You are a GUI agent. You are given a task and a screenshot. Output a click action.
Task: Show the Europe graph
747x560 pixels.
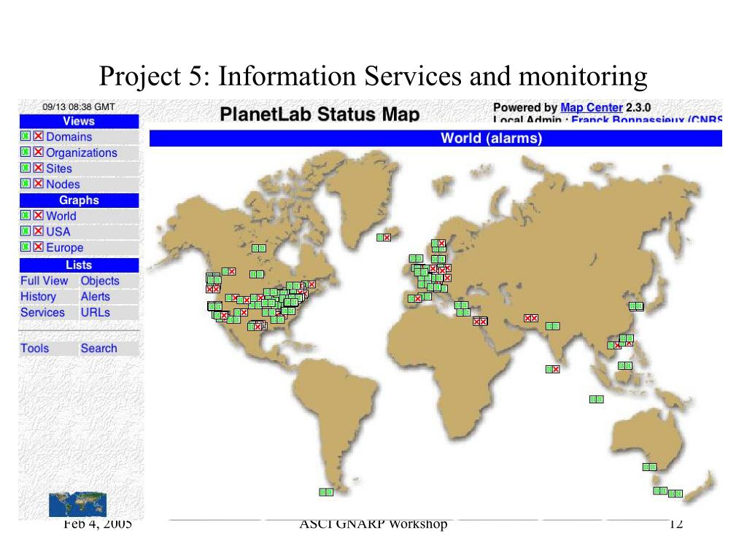coord(65,248)
